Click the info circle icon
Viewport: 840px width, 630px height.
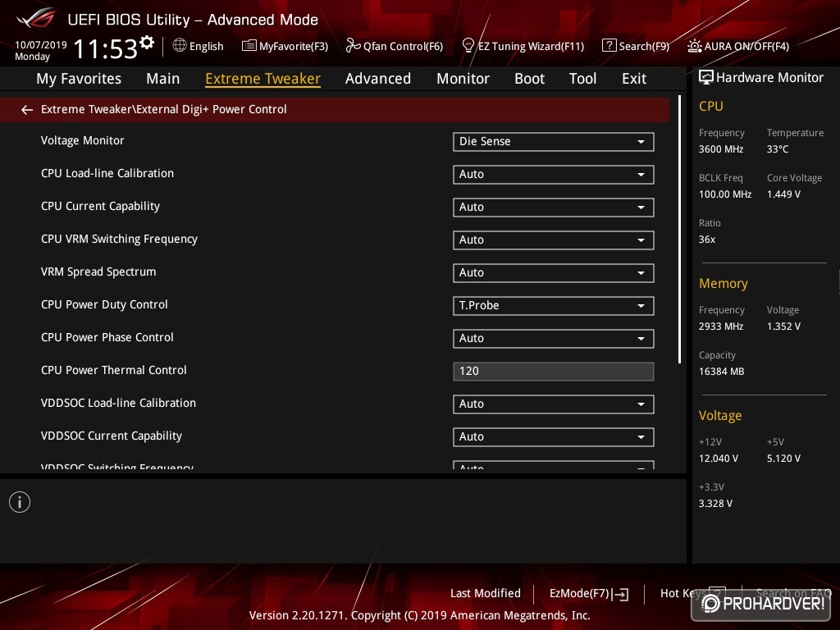click(20, 502)
